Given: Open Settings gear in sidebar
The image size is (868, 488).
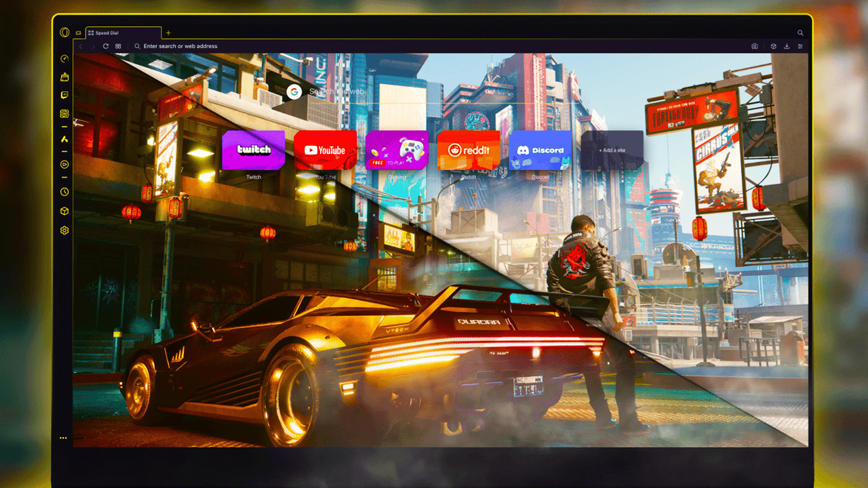Looking at the screenshot, I should (64, 230).
